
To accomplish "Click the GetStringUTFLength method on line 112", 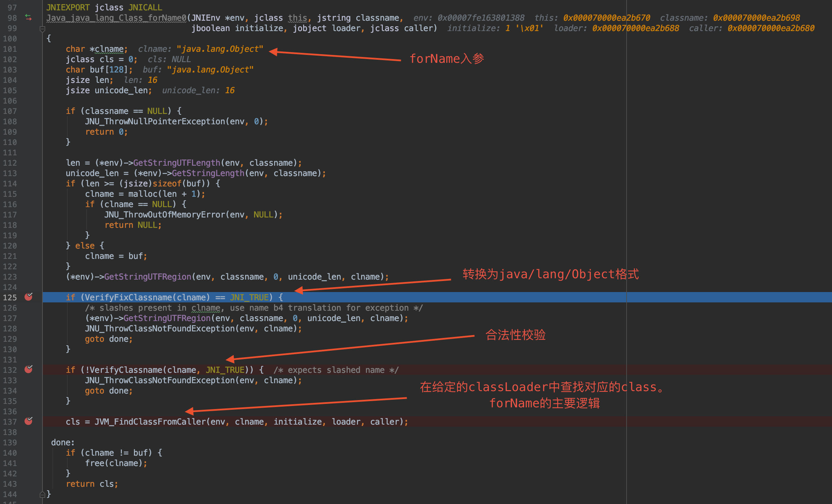I will tap(176, 163).
